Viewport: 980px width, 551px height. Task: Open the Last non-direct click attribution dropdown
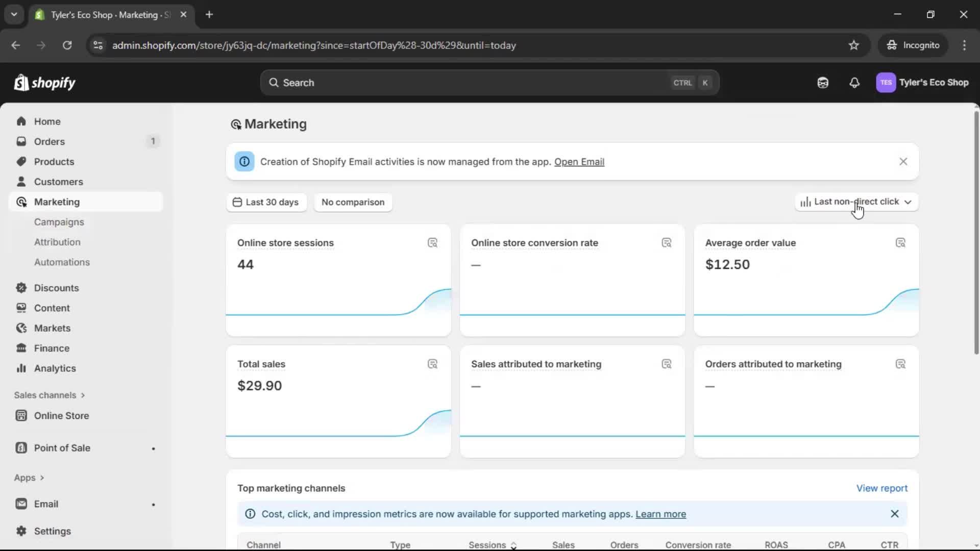click(856, 202)
